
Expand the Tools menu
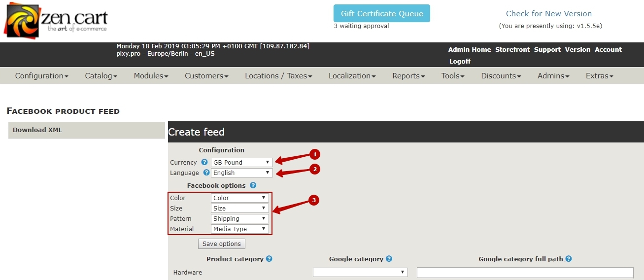pos(453,76)
